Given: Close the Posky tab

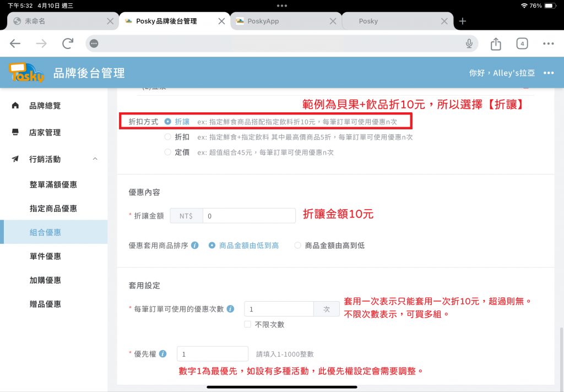Looking at the screenshot, I should 444,21.
